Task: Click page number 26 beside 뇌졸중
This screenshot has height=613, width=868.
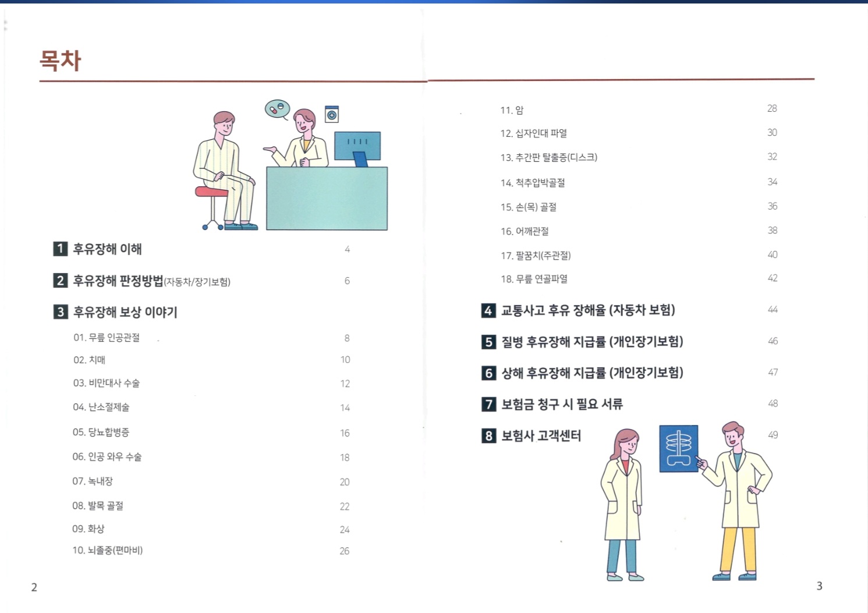Action: 345,551
